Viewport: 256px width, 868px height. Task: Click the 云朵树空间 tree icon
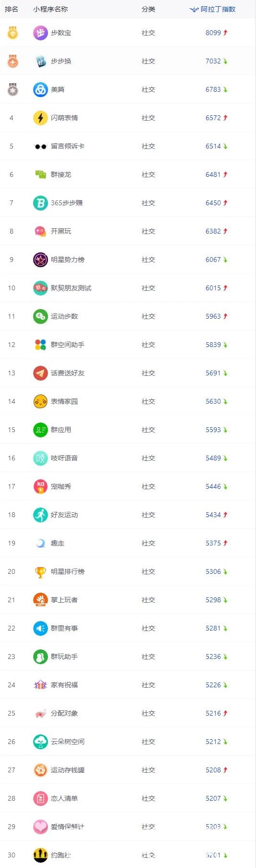tap(40, 742)
